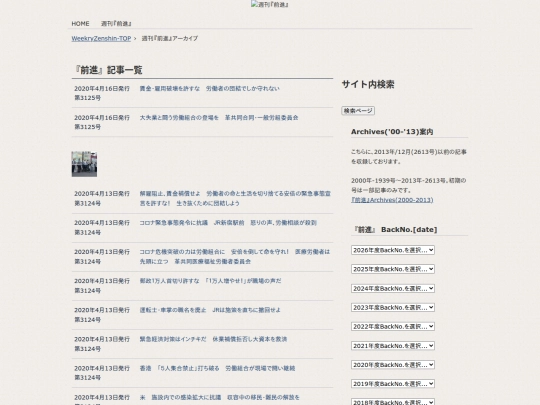The image size is (540, 405).
Task: Open article コロナ危機突破の力は労働組合に
Action: click(235, 257)
